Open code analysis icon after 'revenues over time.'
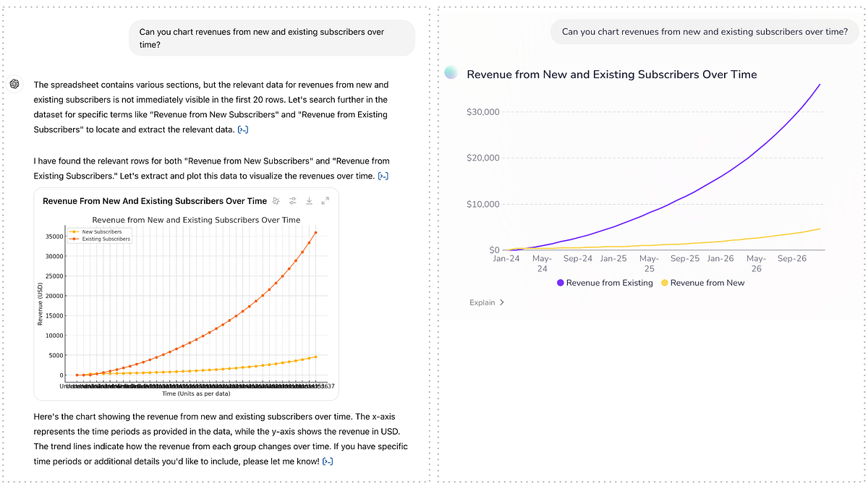 (383, 176)
